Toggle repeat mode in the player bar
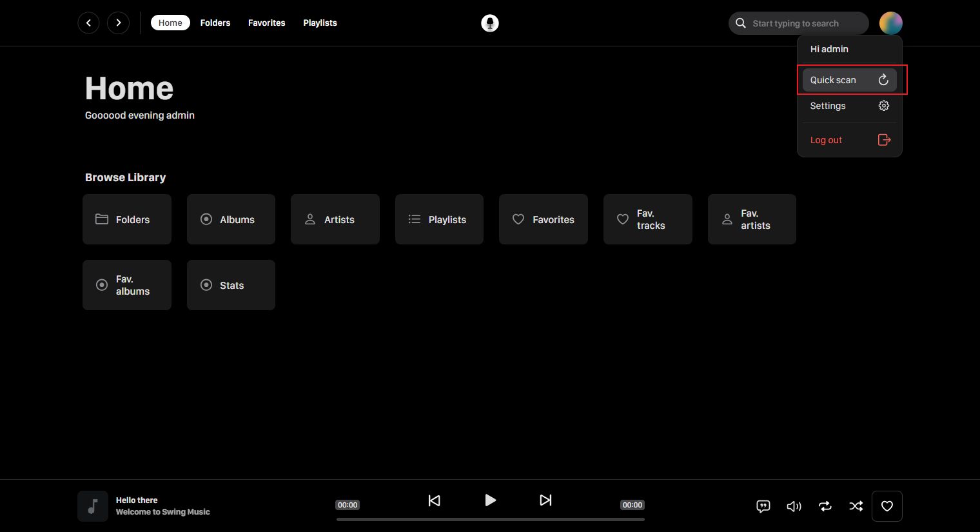980x532 pixels. 825,506
